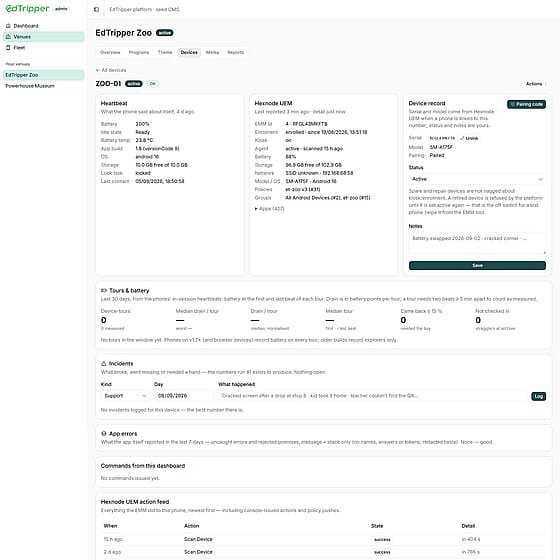This screenshot has height=560, width=560.
Task: Click the Pairing status Paired text
Action: 437,155
